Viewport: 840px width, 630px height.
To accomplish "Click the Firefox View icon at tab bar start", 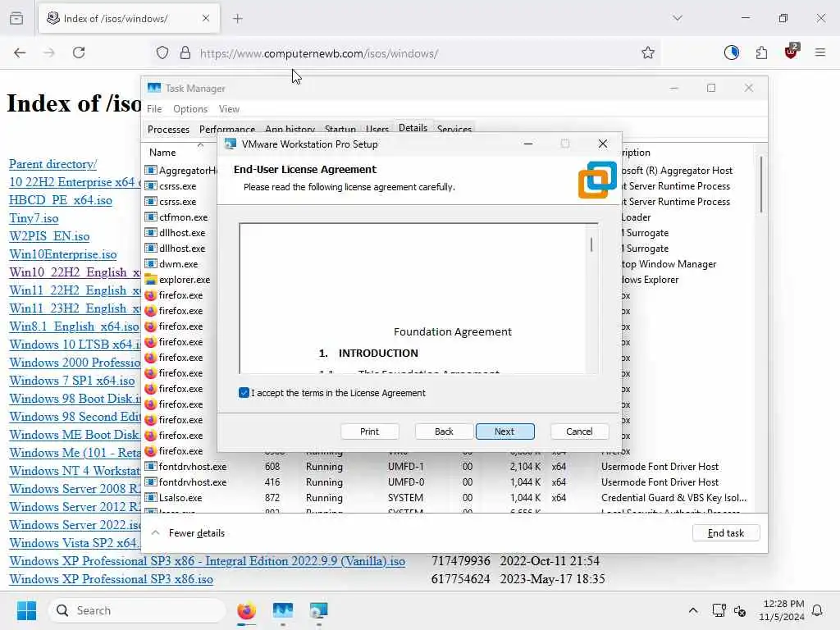I will point(16,18).
